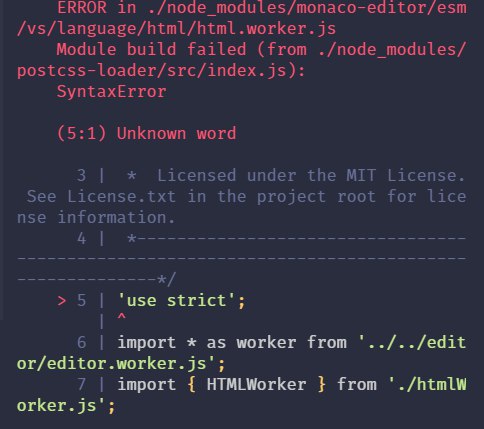Click 'ERROR in' at the top
The height and width of the screenshot is (429, 484).
[97, 8]
